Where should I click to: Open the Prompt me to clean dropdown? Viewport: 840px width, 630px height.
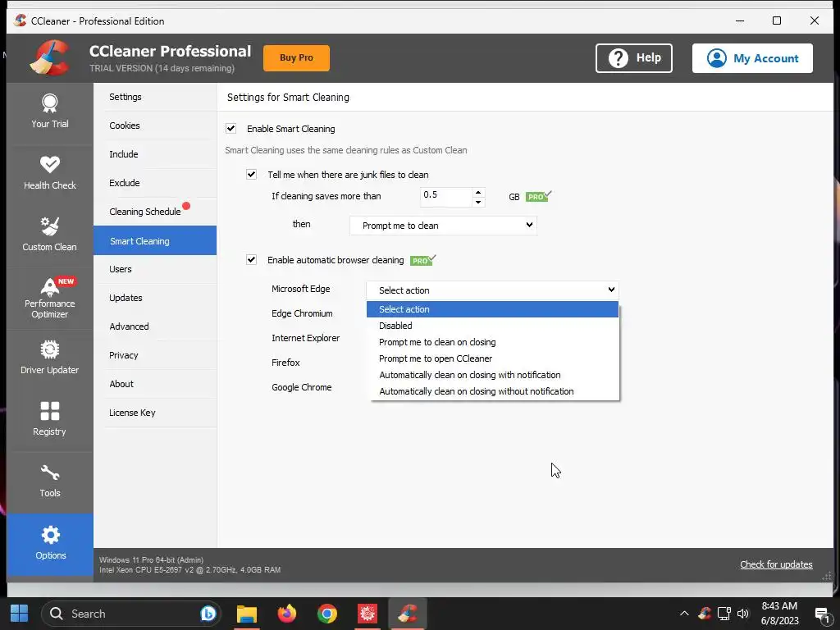pos(443,226)
